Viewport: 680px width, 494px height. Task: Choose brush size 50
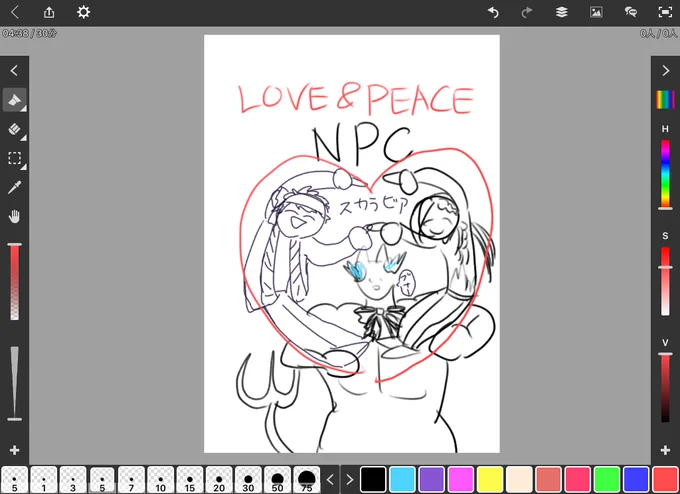coord(278,480)
